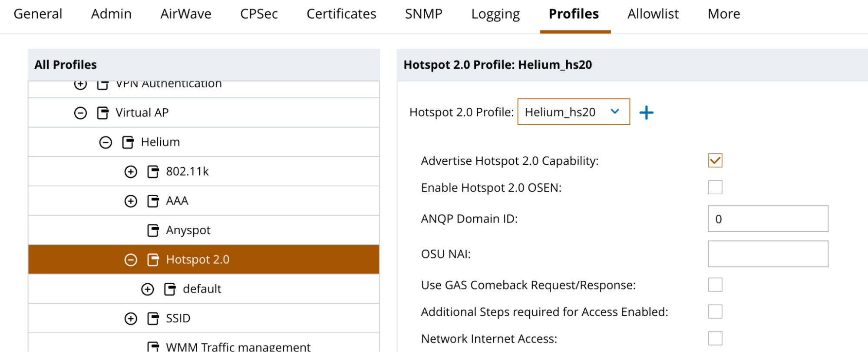The width and height of the screenshot is (868, 352).
Task: Select the WMM Traffic management entry
Action: point(238,346)
